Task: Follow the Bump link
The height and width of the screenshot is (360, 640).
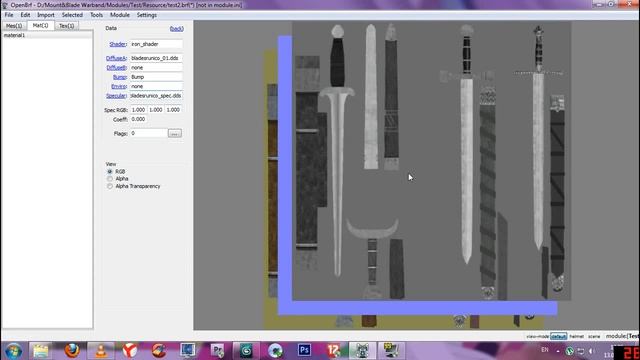Action: (x=120, y=77)
